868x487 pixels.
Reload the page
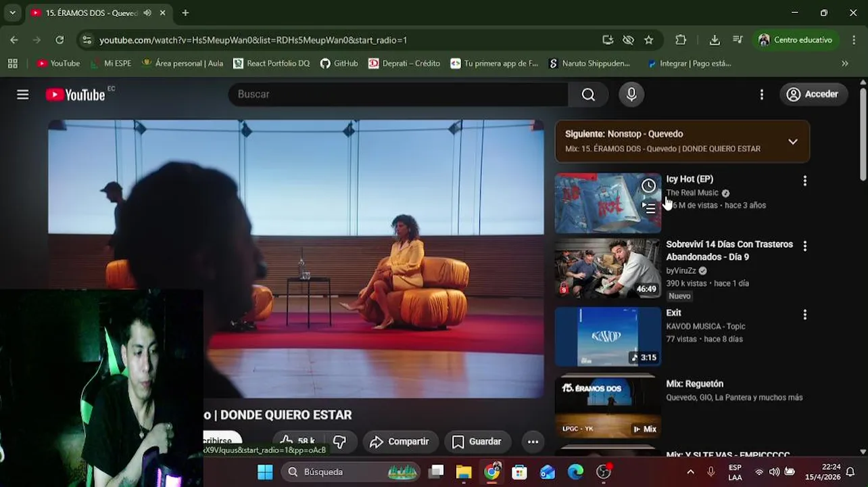click(59, 40)
